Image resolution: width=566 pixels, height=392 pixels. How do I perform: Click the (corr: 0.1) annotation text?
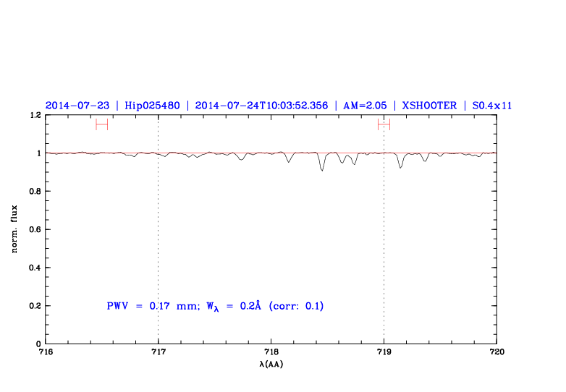coord(296,306)
